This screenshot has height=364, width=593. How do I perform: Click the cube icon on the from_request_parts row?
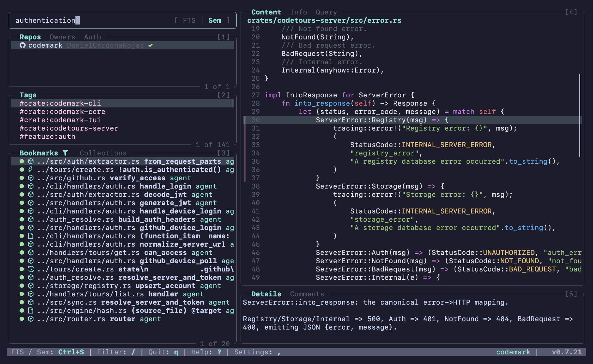(31, 161)
